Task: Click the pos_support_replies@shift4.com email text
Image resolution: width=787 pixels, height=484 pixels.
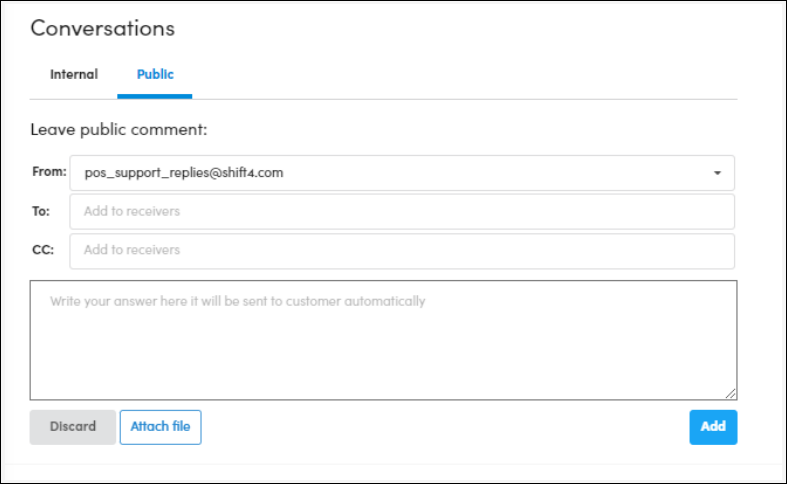Action: point(184,173)
